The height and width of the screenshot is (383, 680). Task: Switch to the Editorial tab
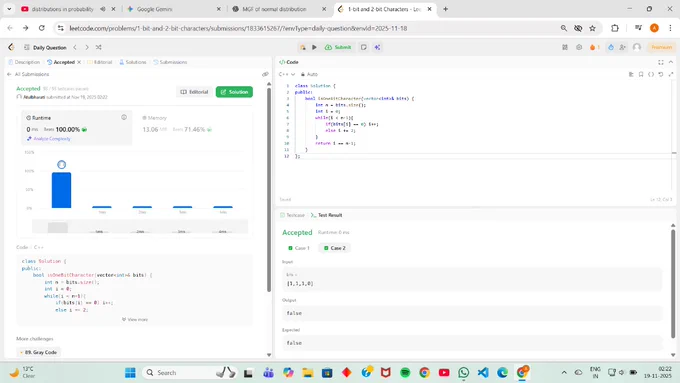100,62
